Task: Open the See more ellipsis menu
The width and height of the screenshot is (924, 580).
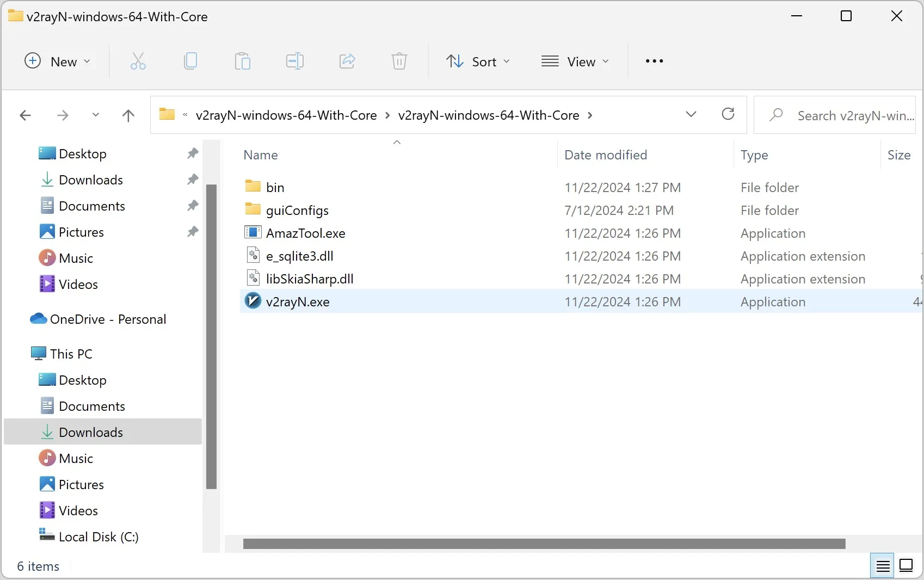Action: [654, 61]
